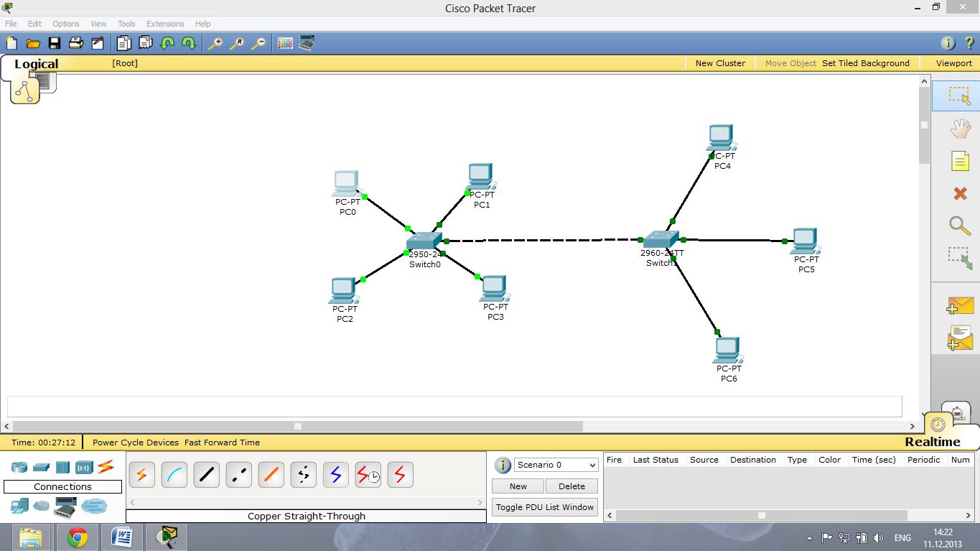Click Fast Forward Time
This screenshot has height=551, width=980.
(222, 443)
